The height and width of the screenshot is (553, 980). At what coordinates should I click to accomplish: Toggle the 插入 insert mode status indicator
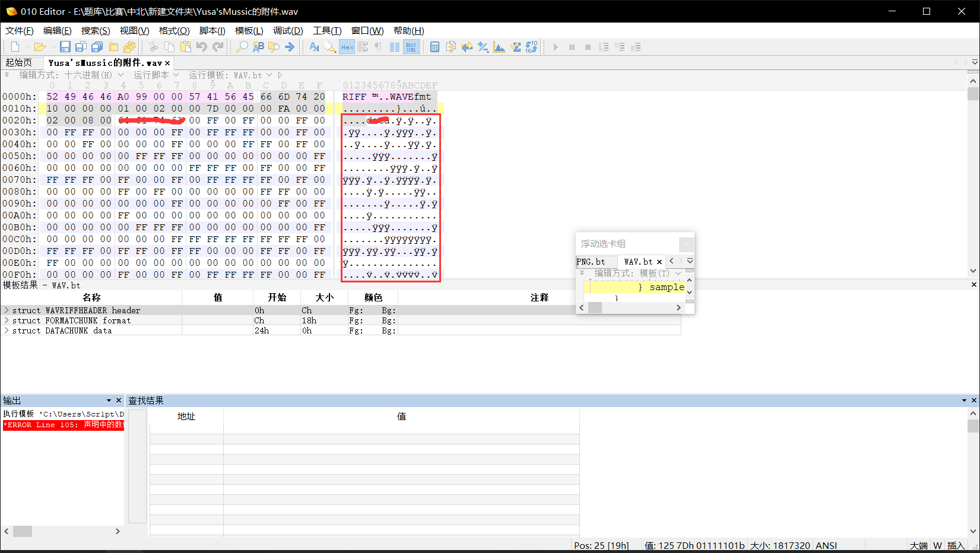tap(956, 545)
